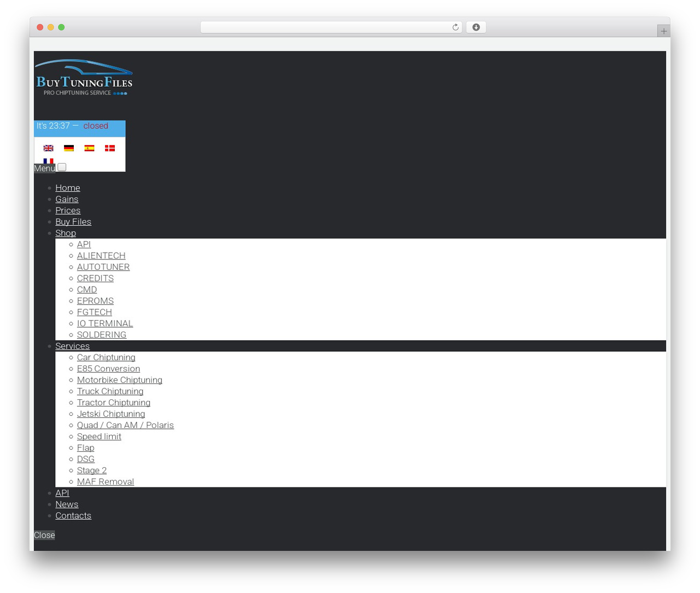Viewport: 700px width, 593px height.
Task: Open Quad / Can AM / Polaris link
Action: [125, 425]
